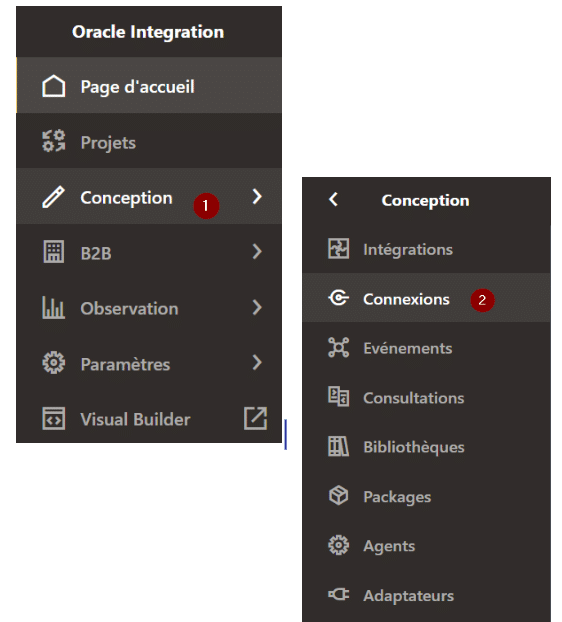Expand the Observation submenu chevron
Image resolution: width=562 pixels, height=622 pixels.
click(x=257, y=307)
